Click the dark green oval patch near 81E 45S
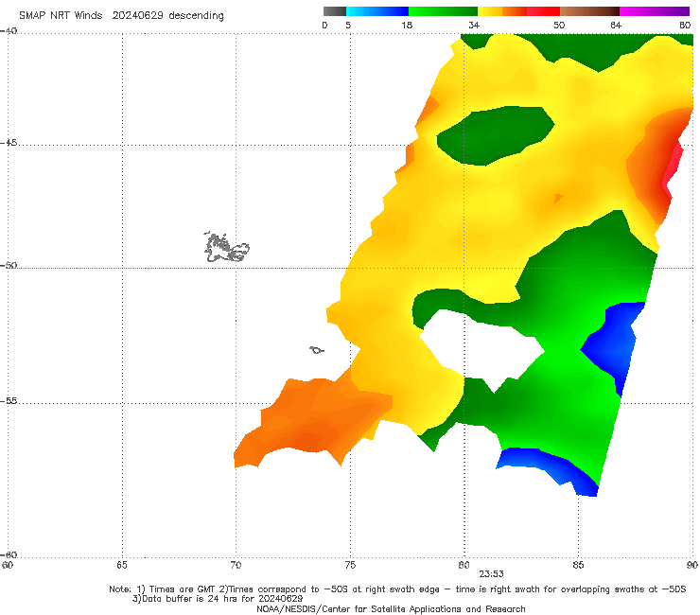The height and width of the screenshot is (615, 700). coord(496,135)
